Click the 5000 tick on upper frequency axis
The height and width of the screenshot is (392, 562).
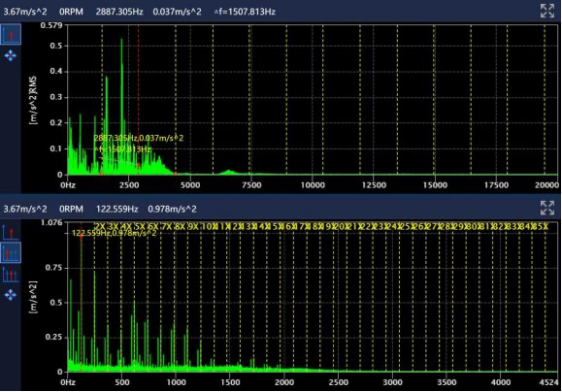[x=190, y=185]
